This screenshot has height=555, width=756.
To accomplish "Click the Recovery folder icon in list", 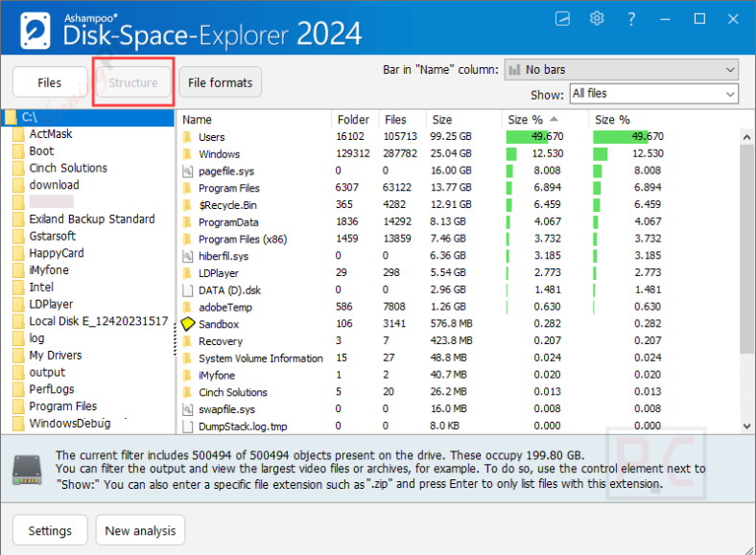I will (x=187, y=341).
